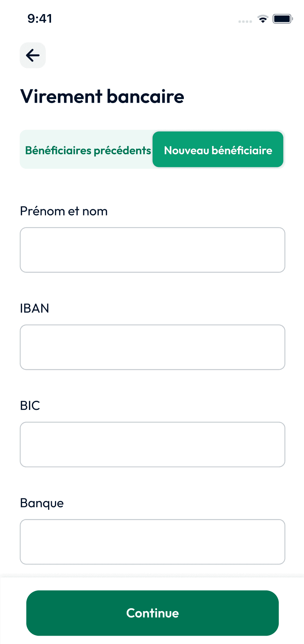
Task: Click the IBAN field label
Action: click(34, 308)
